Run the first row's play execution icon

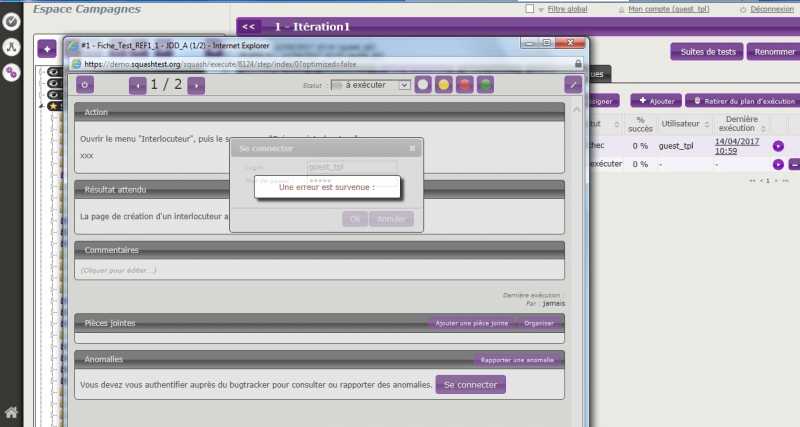pos(778,146)
